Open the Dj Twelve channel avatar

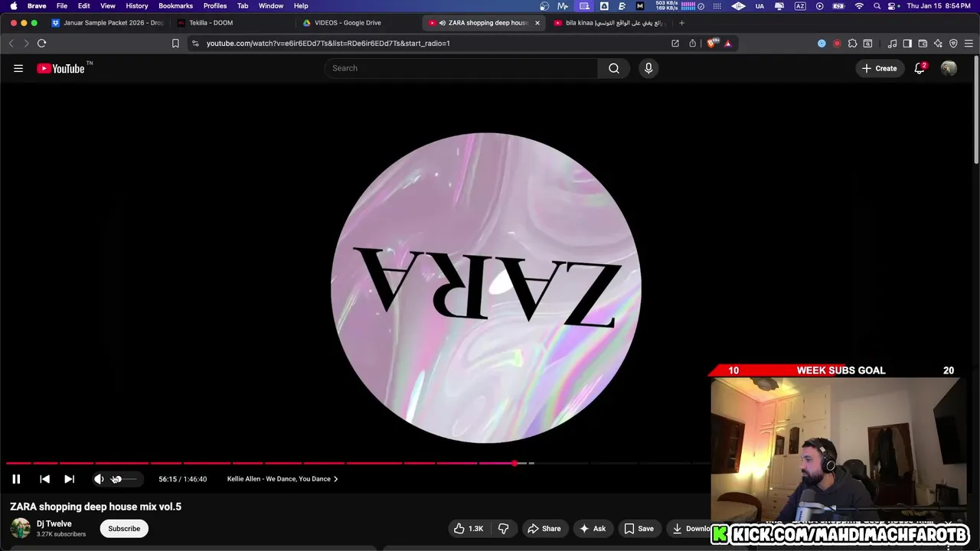(x=21, y=528)
